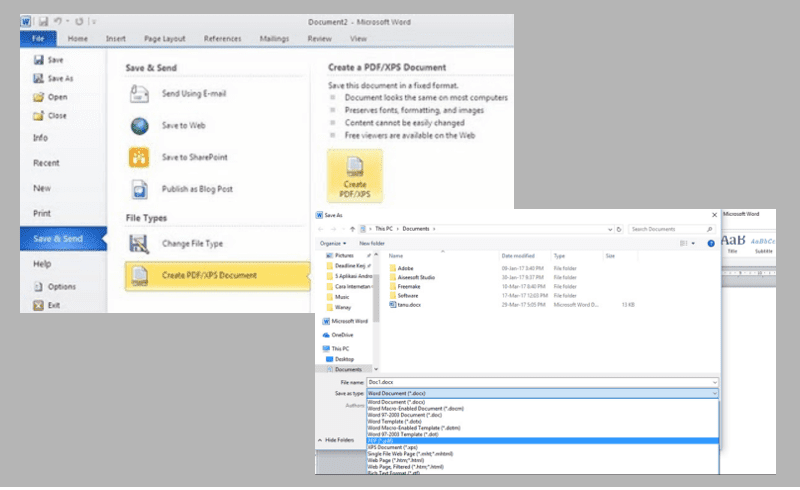Choose PDF (*.pdf) in the file type list
The image size is (800, 490).
point(542,441)
